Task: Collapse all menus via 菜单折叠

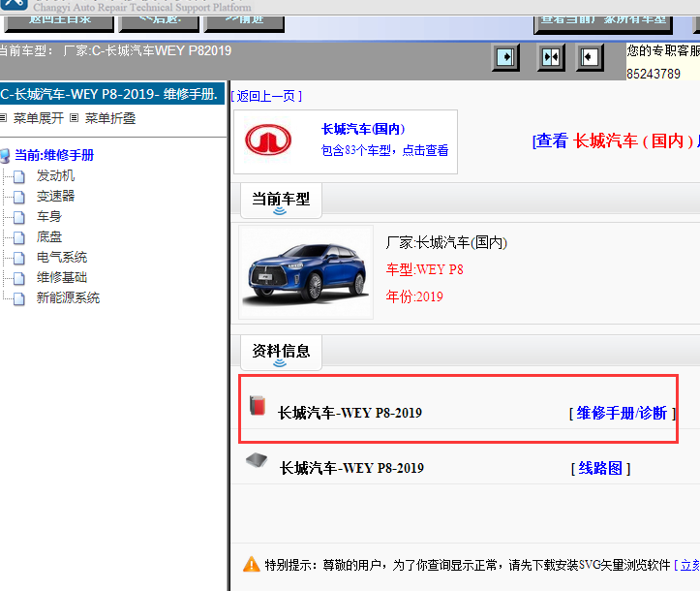Action: (110, 118)
